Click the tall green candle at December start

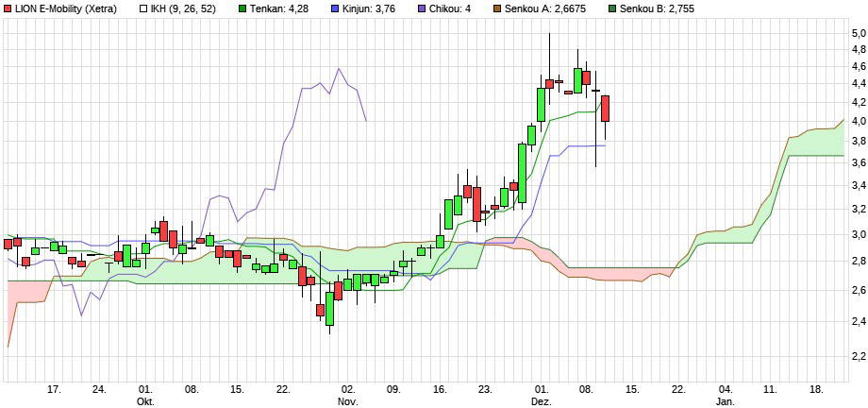click(541, 104)
